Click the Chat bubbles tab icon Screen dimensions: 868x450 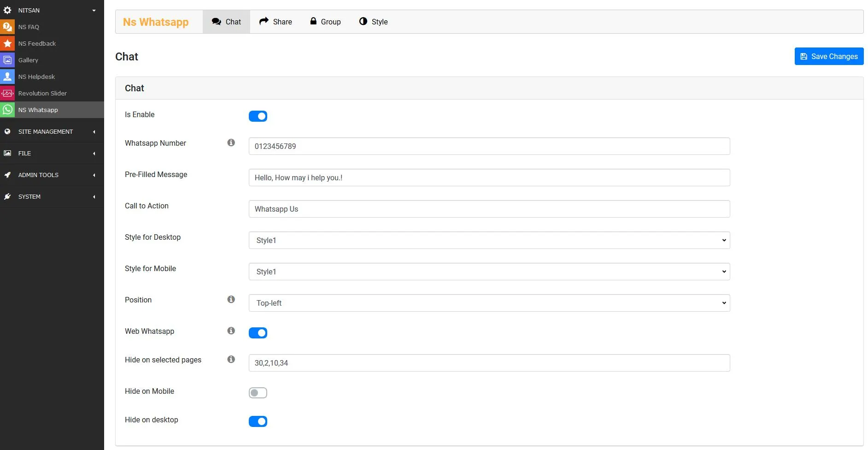[217, 22]
